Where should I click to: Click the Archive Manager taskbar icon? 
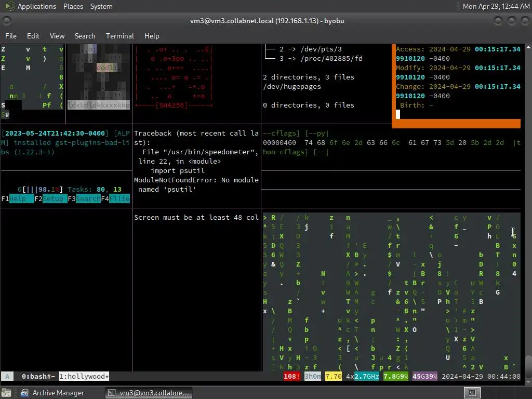pyautogui.click(x=24, y=393)
